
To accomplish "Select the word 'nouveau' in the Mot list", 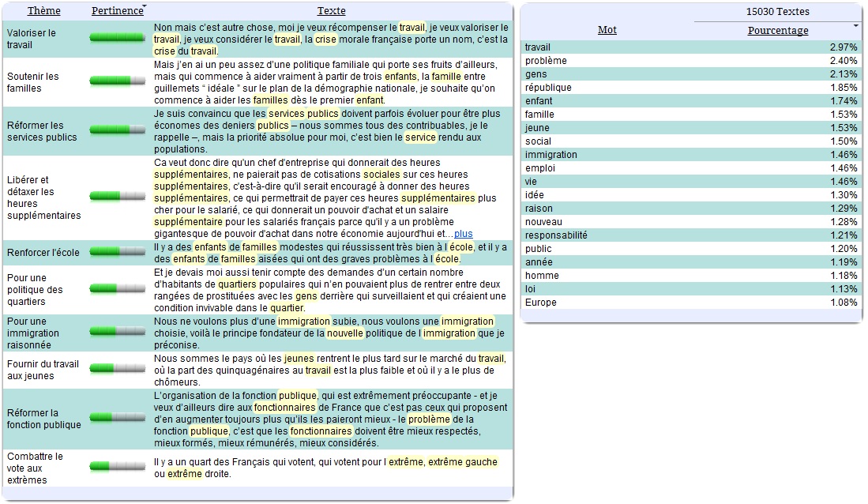I will click(543, 221).
